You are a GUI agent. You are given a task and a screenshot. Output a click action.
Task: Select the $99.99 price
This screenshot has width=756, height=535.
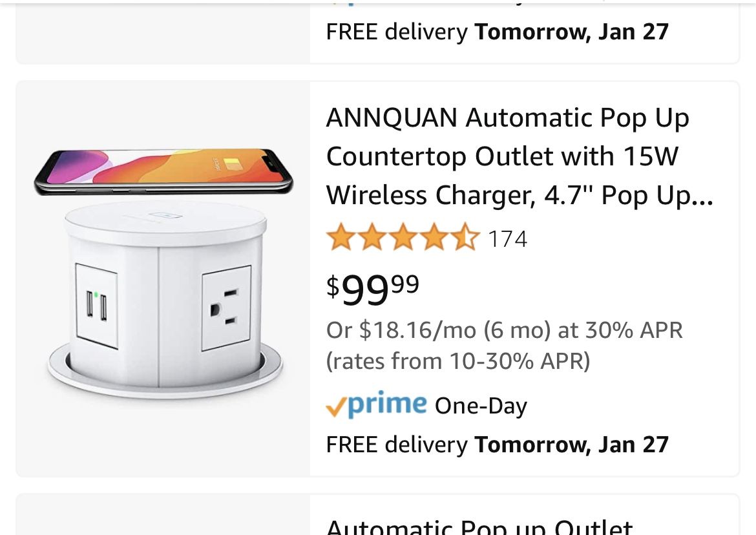click(373, 288)
